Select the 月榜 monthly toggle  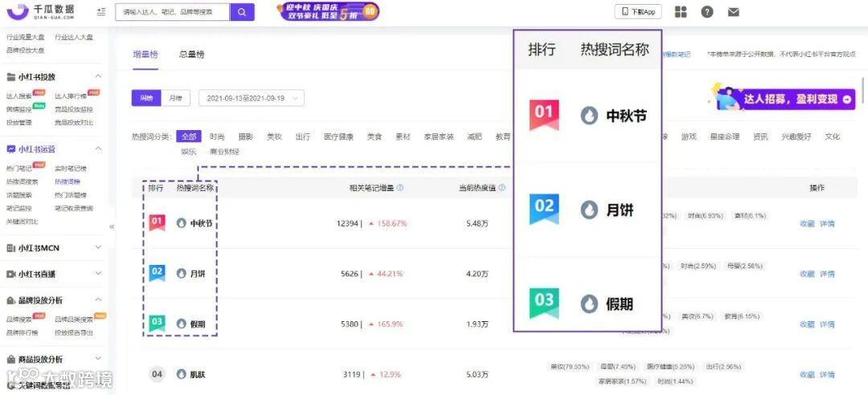pos(175,98)
